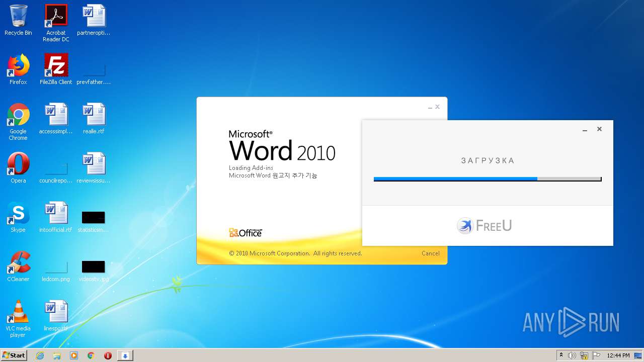
Task: Select the realle.rtf document icon
Action: pyautogui.click(x=94, y=119)
